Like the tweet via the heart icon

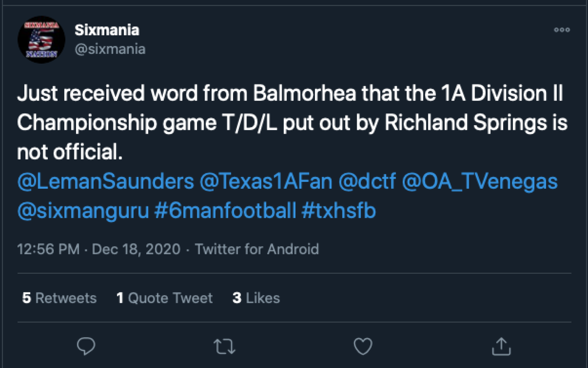pos(363,345)
